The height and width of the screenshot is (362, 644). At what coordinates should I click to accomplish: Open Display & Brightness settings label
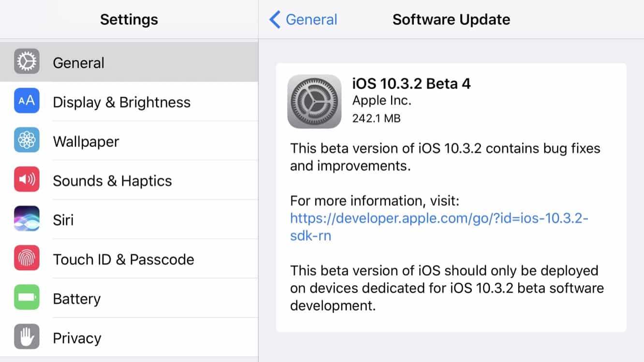click(121, 102)
